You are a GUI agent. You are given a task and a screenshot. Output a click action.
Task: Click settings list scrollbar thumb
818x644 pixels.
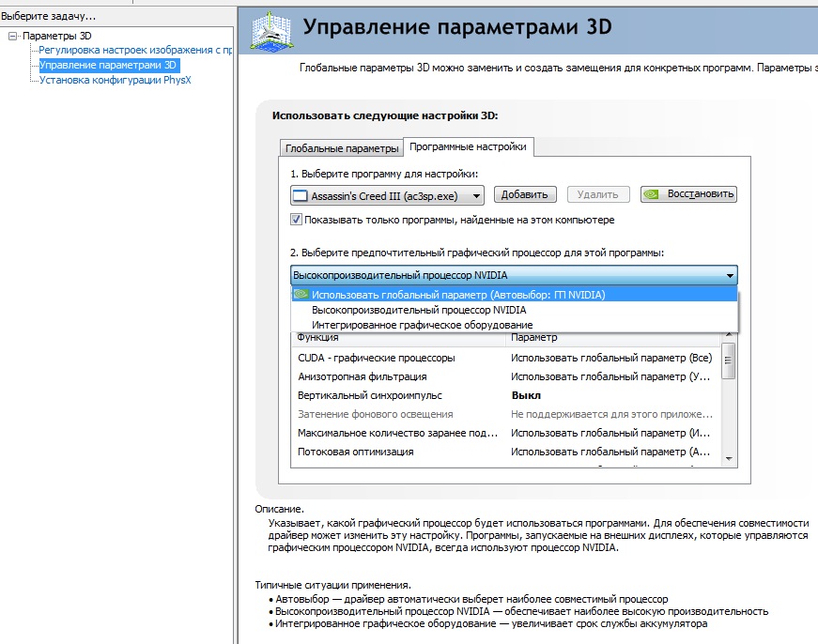pyautogui.click(x=729, y=360)
